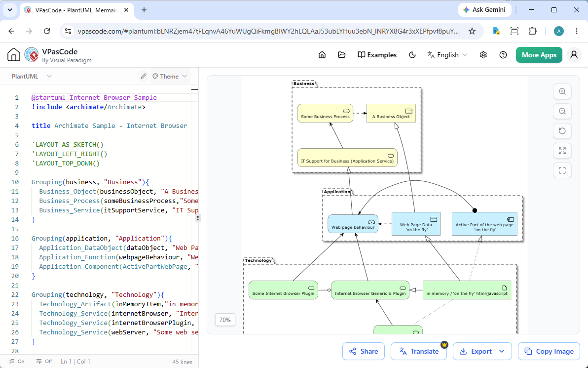Open the Chrome tab search dropdown

pyautogui.click(x=10, y=10)
